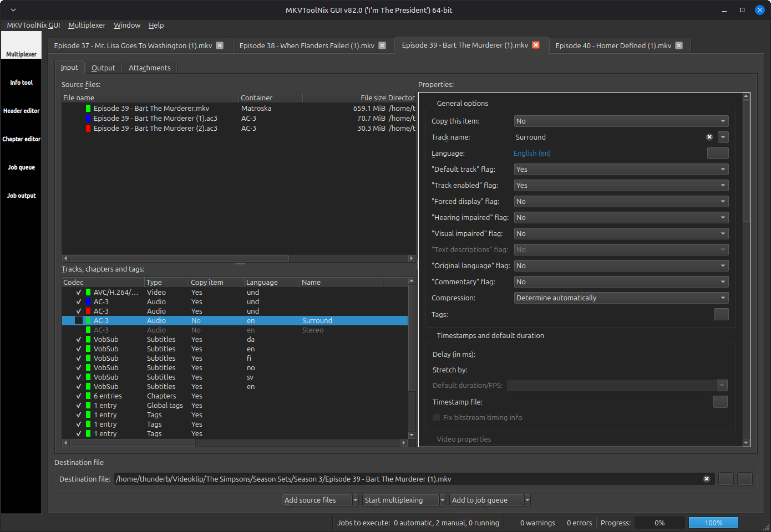Click the source files horizontal scrollbar
The image size is (771, 532).
(179, 258)
